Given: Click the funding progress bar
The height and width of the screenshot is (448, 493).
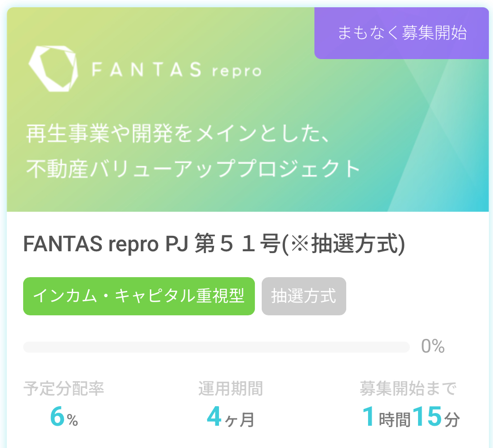Looking at the screenshot, I should click(x=216, y=347).
